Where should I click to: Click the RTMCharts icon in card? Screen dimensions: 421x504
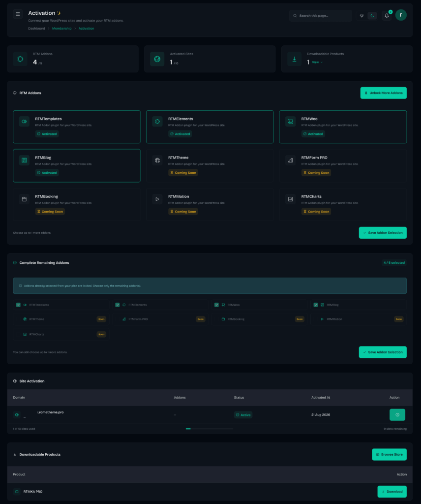290,199
